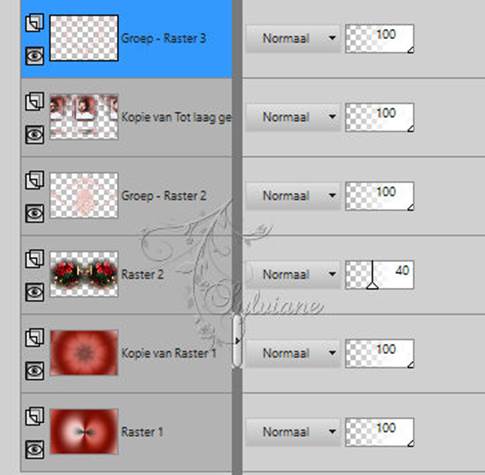Click layer link icon of Raster 1

coord(35,416)
